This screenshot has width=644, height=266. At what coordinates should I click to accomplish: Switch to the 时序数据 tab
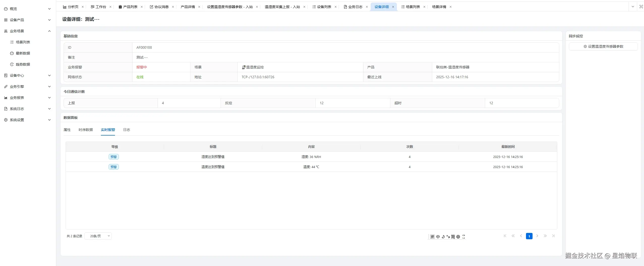[x=86, y=130]
